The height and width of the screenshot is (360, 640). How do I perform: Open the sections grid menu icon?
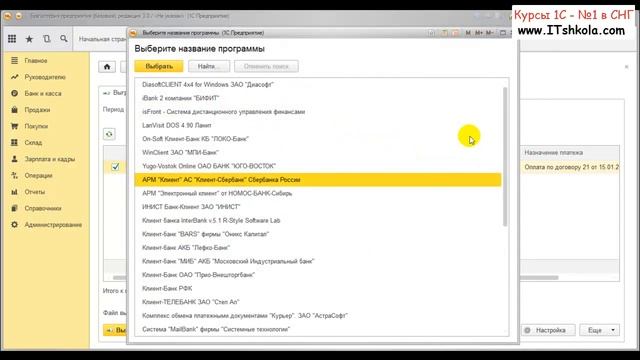click(x=12, y=39)
